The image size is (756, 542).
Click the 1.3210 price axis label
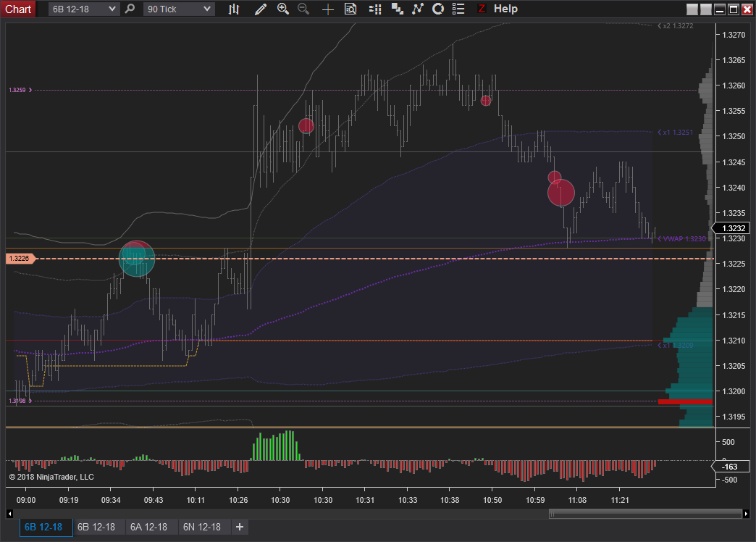click(x=734, y=341)
